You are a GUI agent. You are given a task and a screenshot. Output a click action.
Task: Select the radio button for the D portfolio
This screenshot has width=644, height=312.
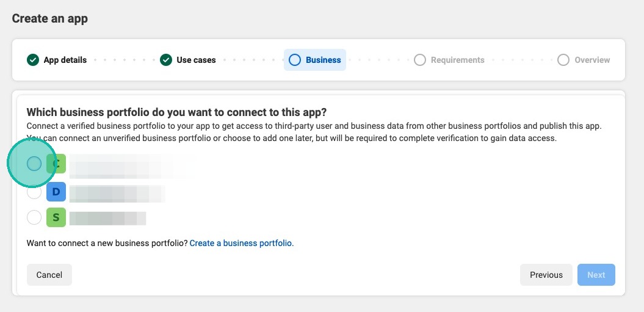[x=34, y=192]
